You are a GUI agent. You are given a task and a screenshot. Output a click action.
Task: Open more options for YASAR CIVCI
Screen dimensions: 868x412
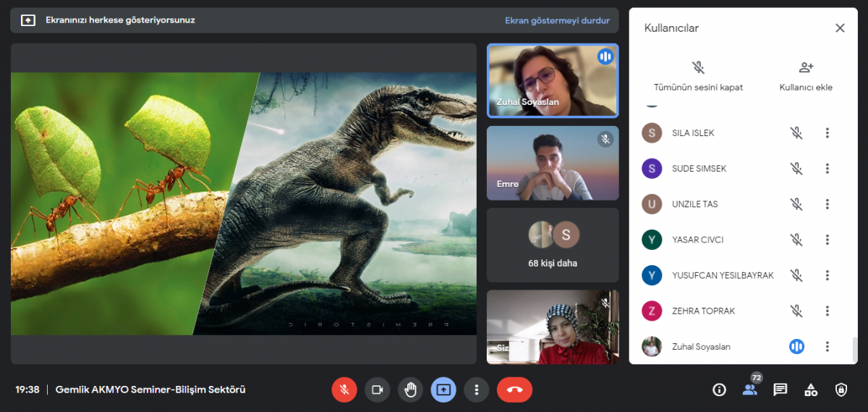point(827,240)
